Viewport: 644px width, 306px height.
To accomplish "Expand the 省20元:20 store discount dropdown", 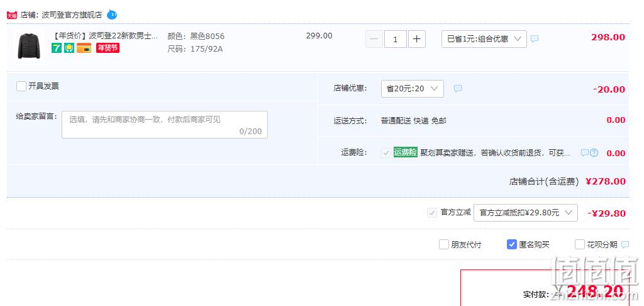I will (413, 88).
